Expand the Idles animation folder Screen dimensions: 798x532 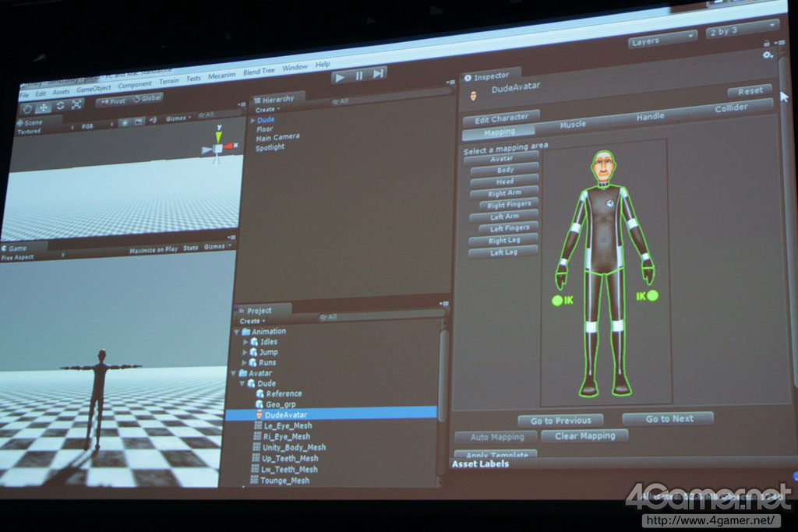(x=246, y=342)
